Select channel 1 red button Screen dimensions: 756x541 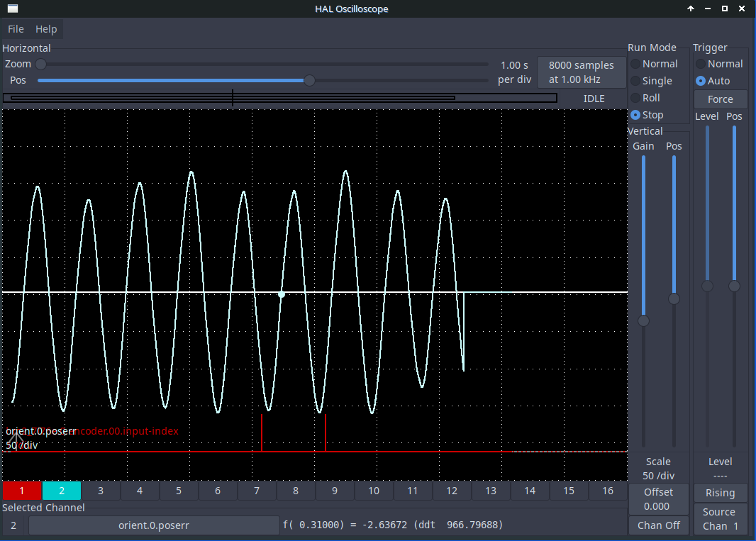tap(22, 491)
